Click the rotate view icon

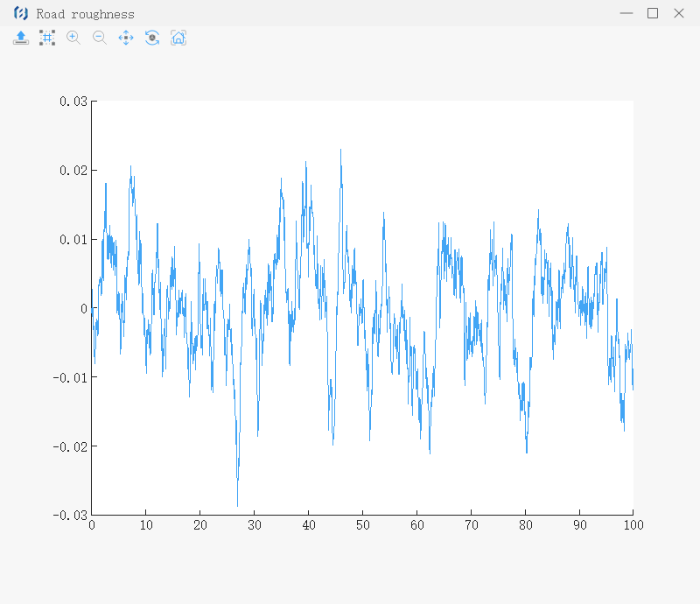tap(152, 38)
